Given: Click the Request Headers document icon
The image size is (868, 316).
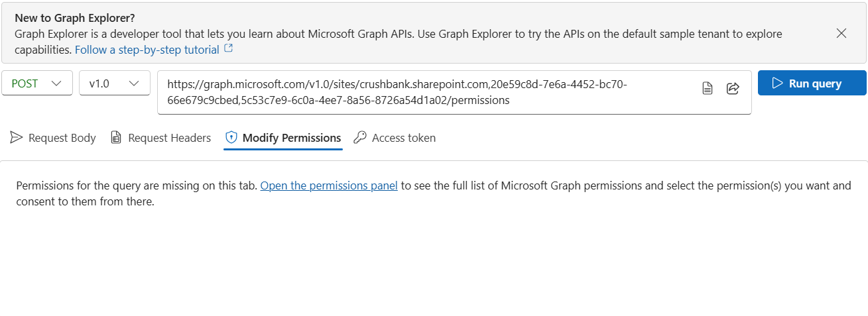Looking at the screenshot, I should coord(116,138).
